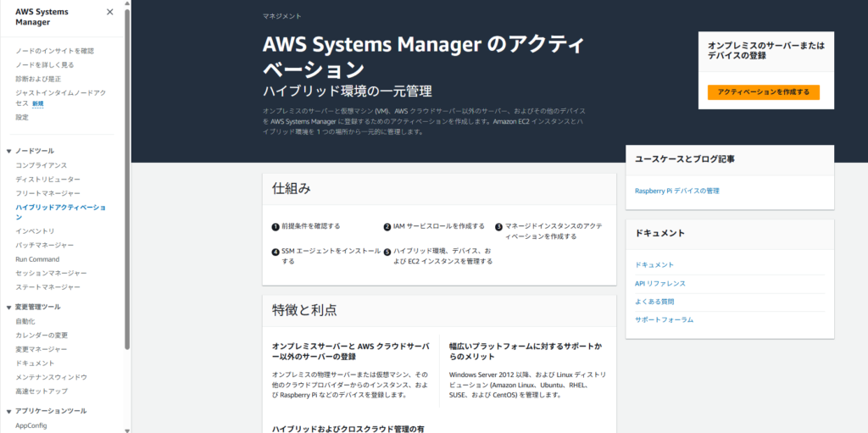Open ステートマネージャー in sidebar
The image size is (868, 433).
pos(47,286)
